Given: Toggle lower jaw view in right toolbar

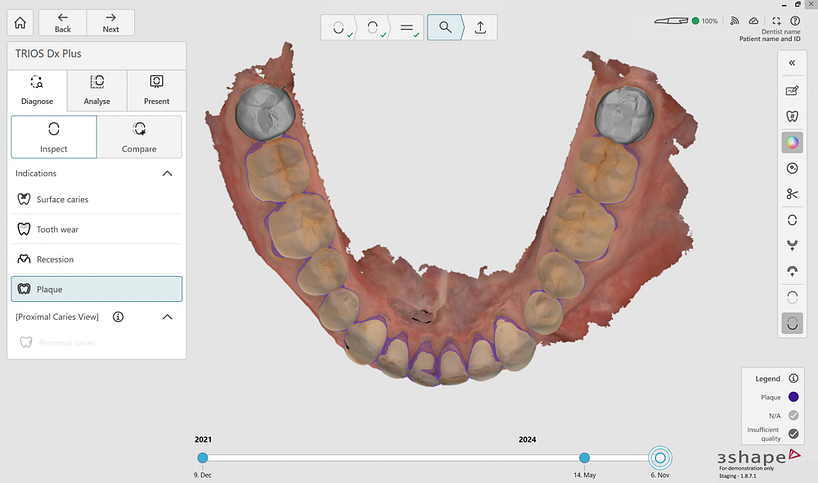Looking at the screenshot, I should (792, 323).
